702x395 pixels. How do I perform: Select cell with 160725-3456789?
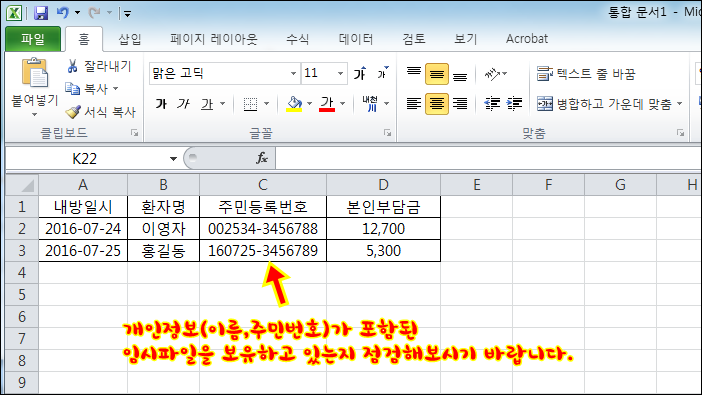263,251
